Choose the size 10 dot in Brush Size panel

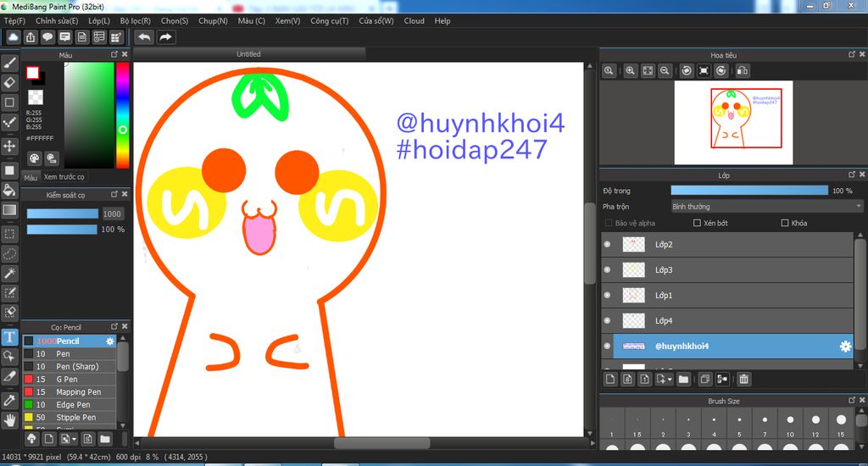tap(790, 420)
